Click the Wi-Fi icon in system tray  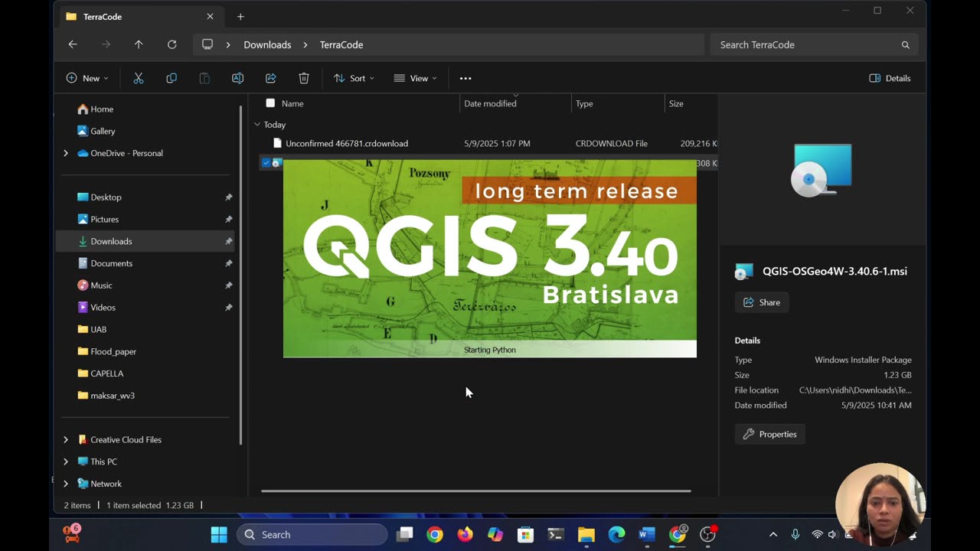click(x=818, y=534)
